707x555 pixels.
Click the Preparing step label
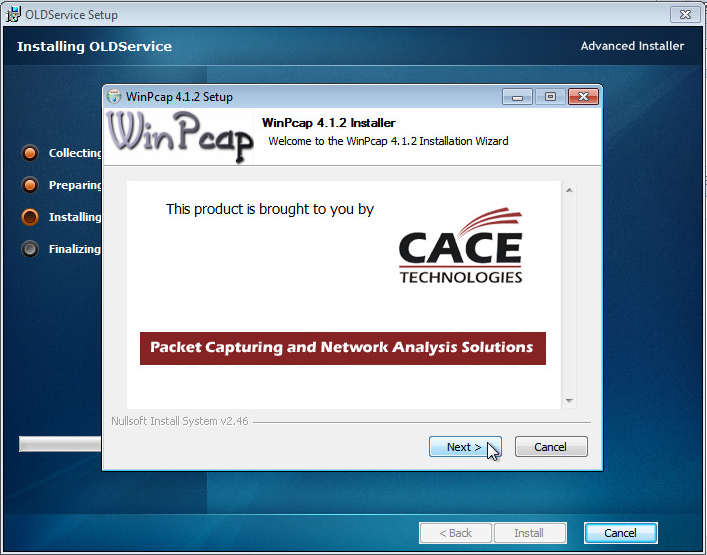[75, 185]
